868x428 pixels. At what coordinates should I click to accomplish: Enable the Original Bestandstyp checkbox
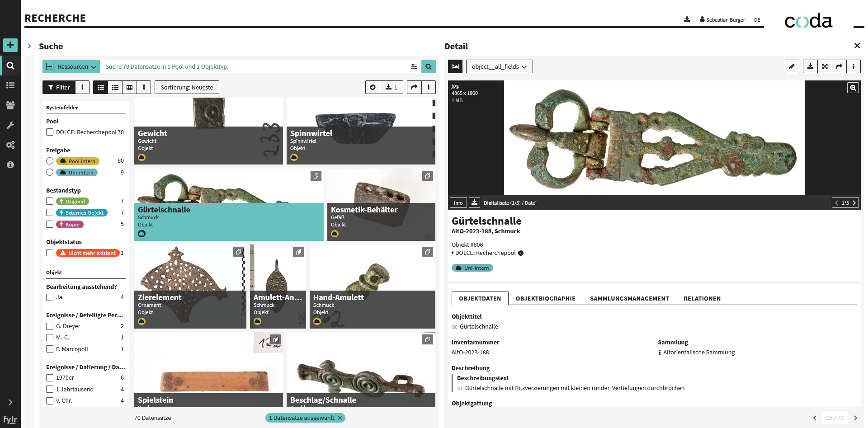coord(50,201)
